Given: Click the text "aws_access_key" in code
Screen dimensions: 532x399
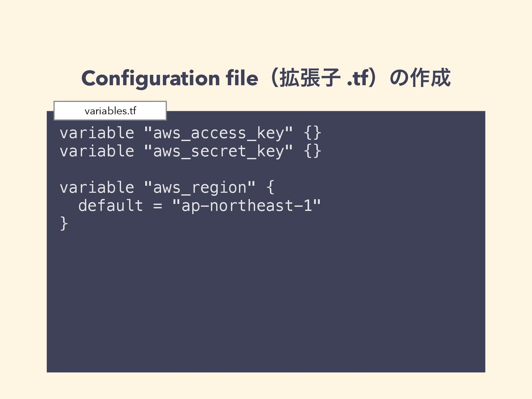Looking at the screenshot, I should click(219, 133).
